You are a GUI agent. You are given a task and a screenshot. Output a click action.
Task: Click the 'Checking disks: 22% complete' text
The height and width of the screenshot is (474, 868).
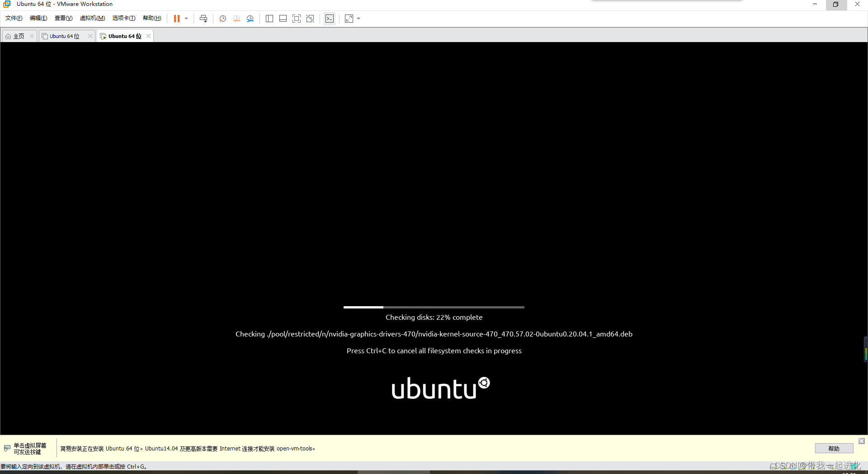(x=434, y=318)
